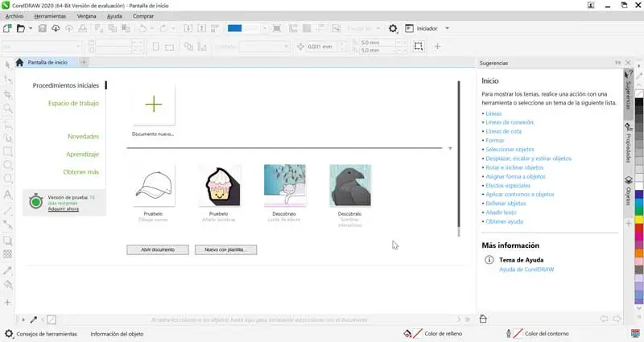644x342 pixels.
Task: Click the Objetos docker layers icon
Action: click(629, 180)
